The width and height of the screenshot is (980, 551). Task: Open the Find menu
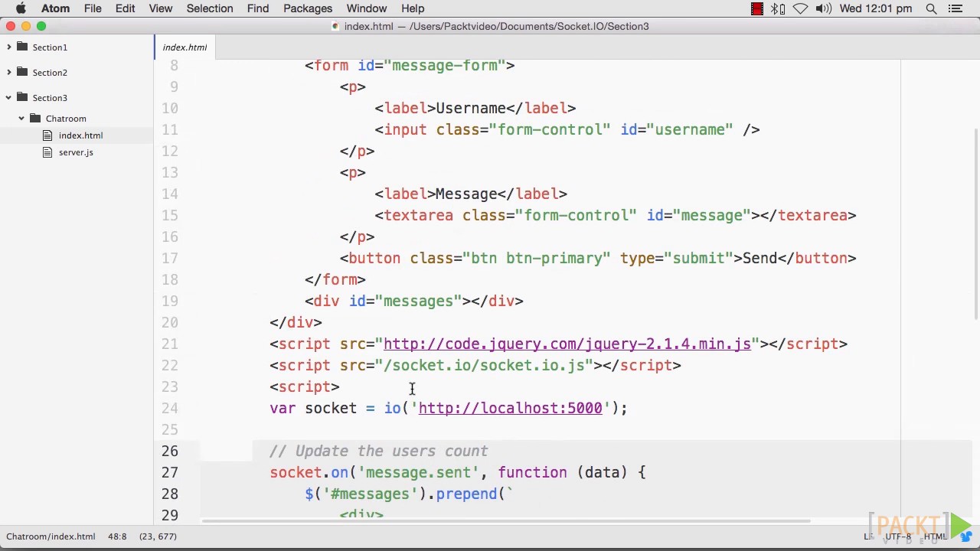pos(258,8)
